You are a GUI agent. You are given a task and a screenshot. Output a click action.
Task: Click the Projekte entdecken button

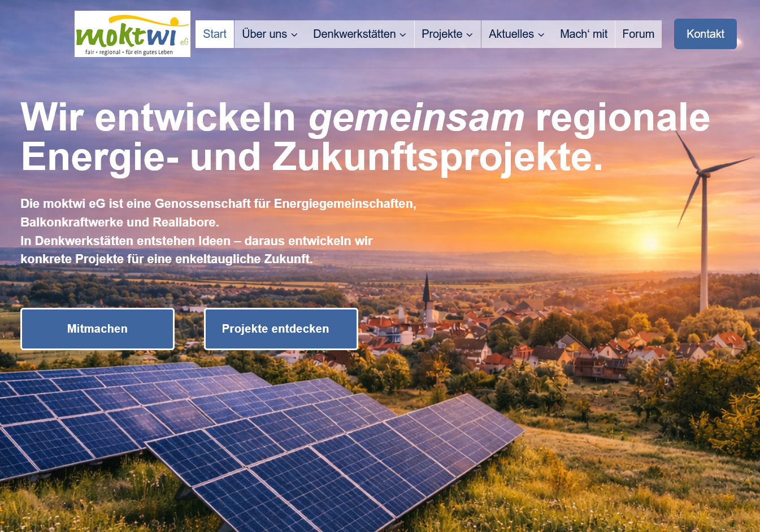point(281,329)
